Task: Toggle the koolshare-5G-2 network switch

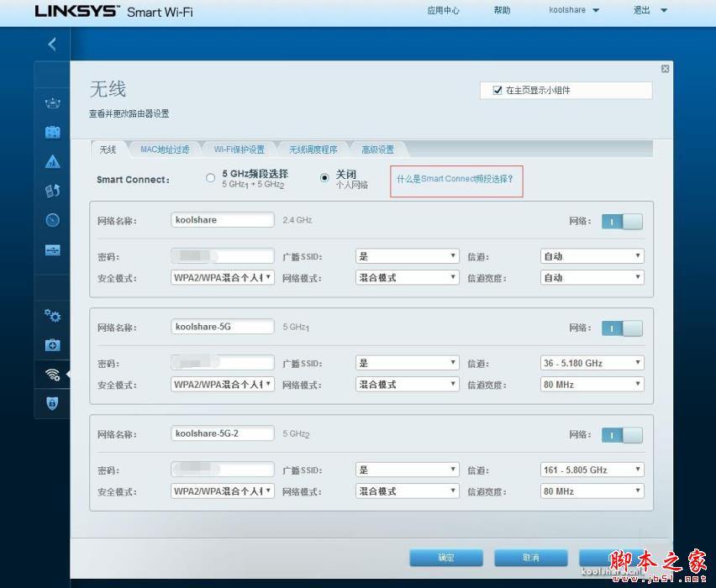Action: coord(622,435)
